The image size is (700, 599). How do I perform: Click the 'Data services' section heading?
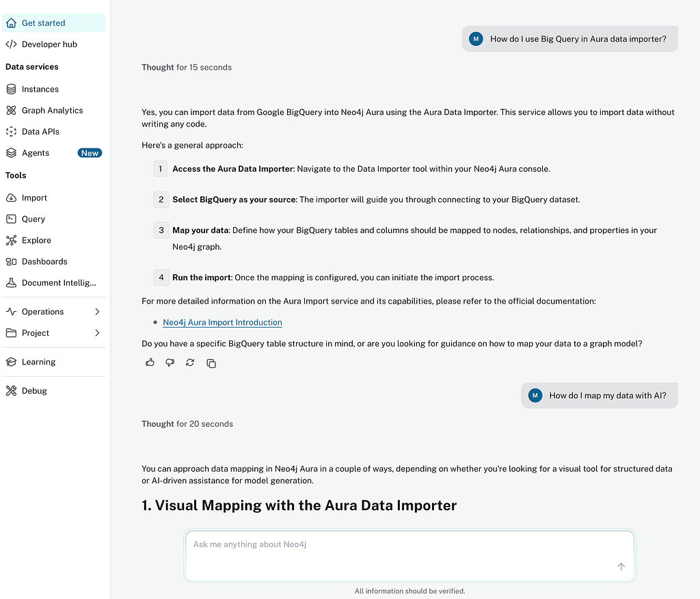click(x=31, y=66)
